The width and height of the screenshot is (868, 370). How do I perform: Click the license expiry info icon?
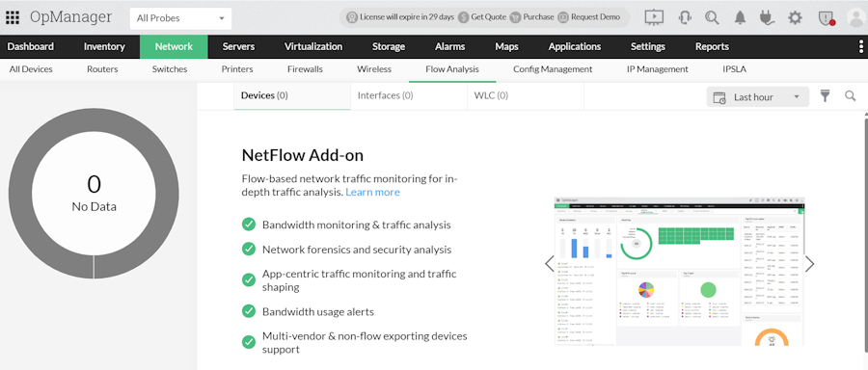[x=351, y=17]
